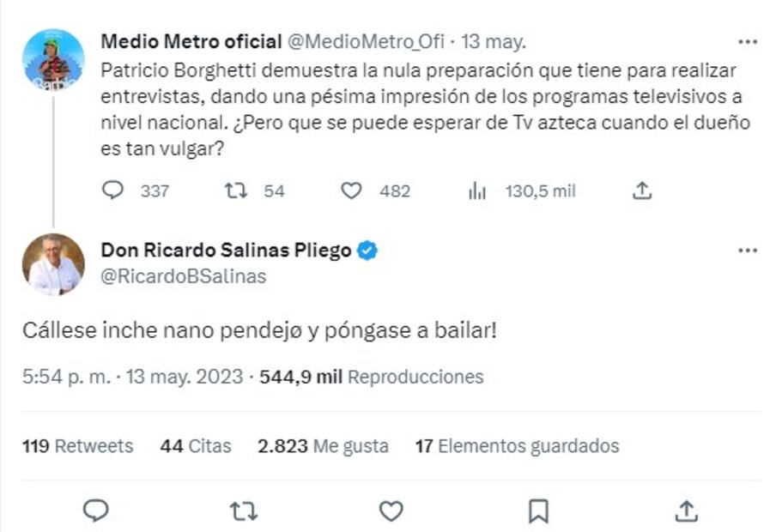Like Ricardo Salinas Pliego's reply

[x=391, y=511]
